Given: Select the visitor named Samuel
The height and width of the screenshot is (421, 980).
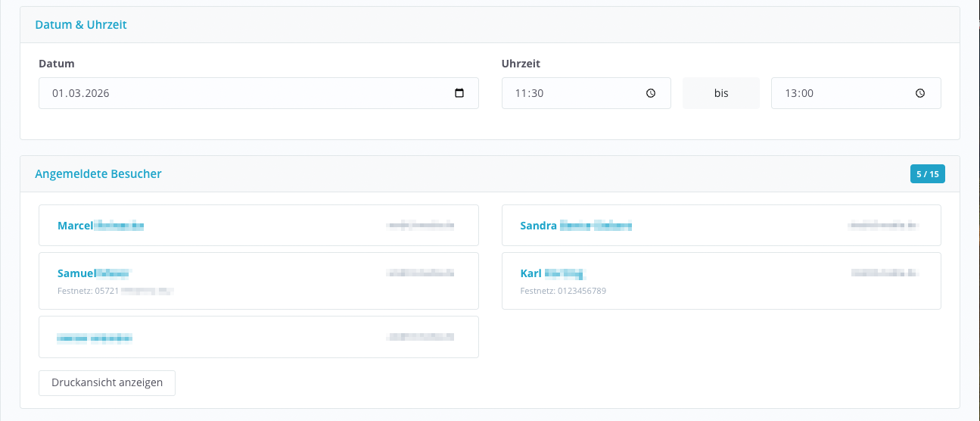Looking at the screenshot, I should (95, 273).
